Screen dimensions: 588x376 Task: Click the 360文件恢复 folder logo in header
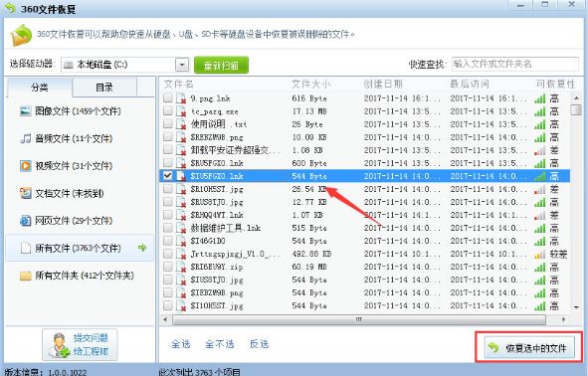tap(21, 35)
